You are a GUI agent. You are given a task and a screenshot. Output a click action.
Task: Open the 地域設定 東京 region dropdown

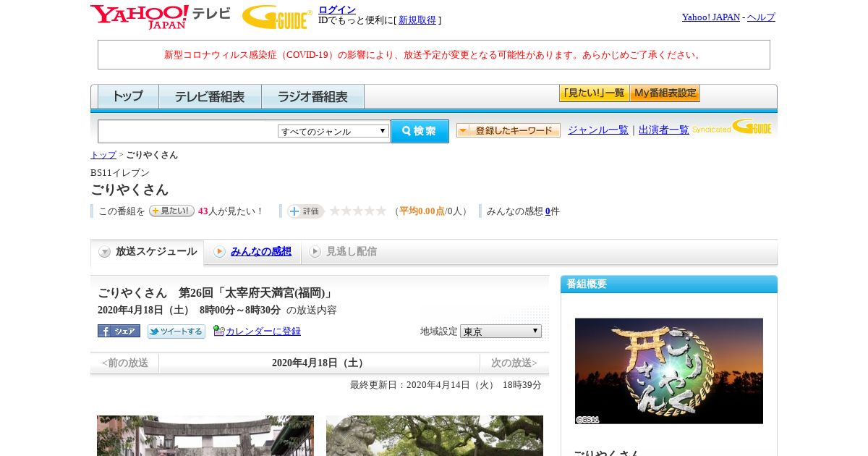501,332
